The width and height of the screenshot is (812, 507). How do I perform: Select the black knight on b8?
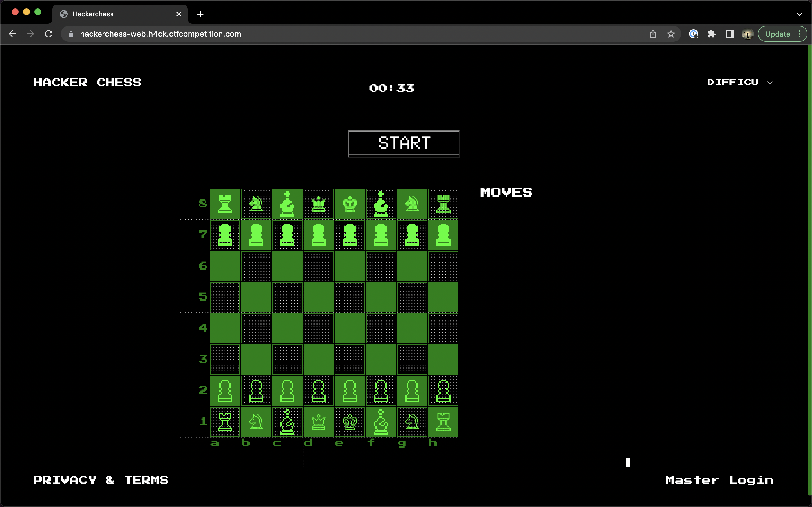click(256, 204)
